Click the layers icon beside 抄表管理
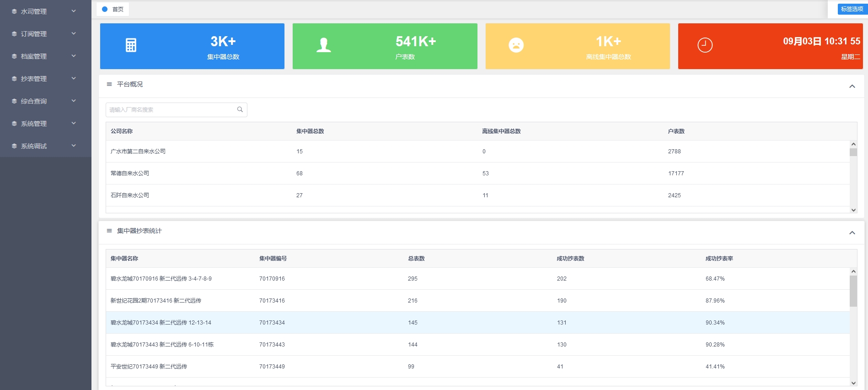Viewport: 868px width, 390px height. pyautogui.click(x=14, y=79)
